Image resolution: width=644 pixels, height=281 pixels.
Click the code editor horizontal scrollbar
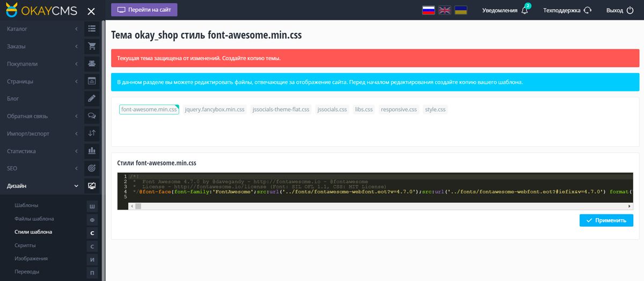click(376, 206)
